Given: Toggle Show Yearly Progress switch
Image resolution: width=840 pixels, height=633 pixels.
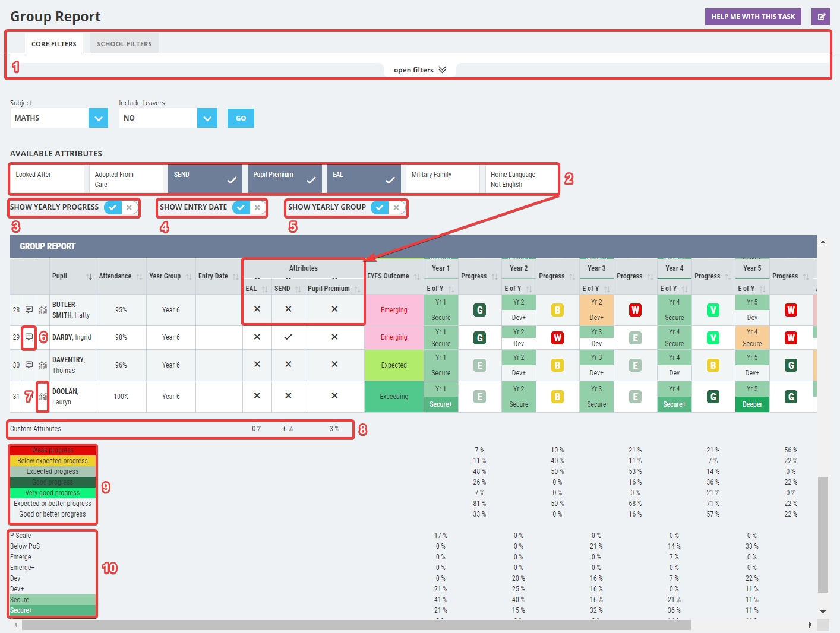Looking at the screenshot, I should point(121,208).
